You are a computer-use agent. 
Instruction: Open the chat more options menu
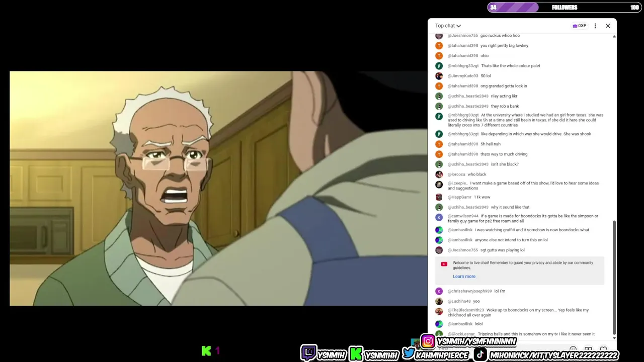[x=595, y=26]
